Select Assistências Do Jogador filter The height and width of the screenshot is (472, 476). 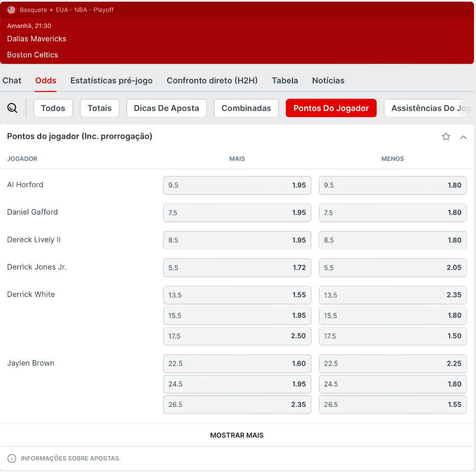(429, 108)
